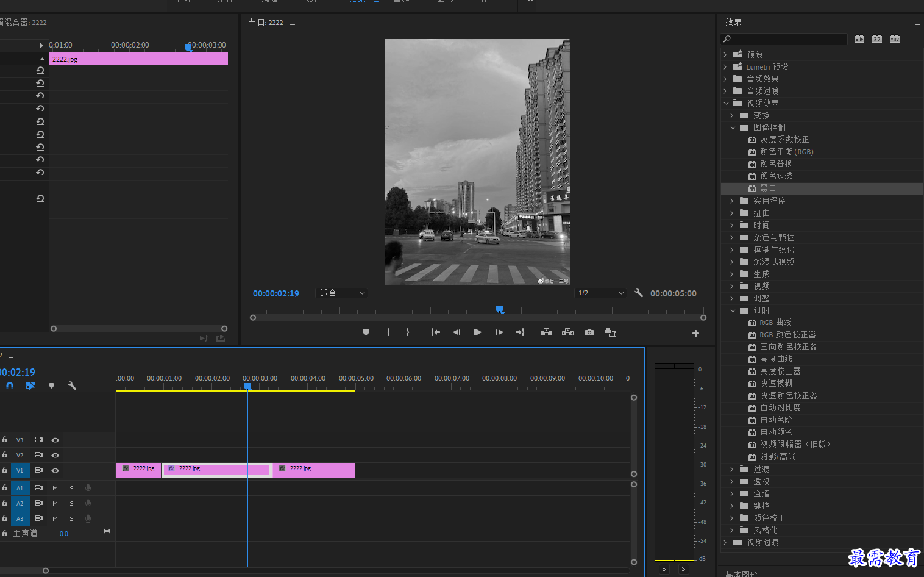The image size is (924, 577).
Task: Mark Out point in Program monitor
Action: pos(408,332)
